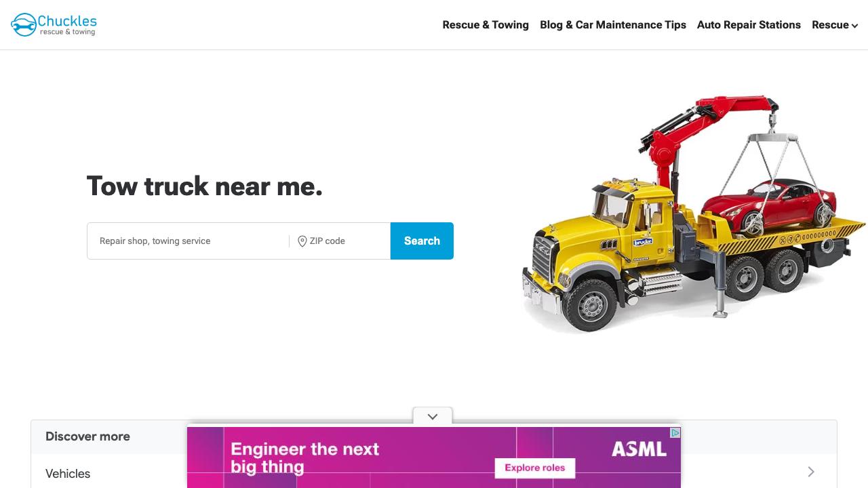Click the Discover more section header
Screen dimensions: 868x488
87,436
